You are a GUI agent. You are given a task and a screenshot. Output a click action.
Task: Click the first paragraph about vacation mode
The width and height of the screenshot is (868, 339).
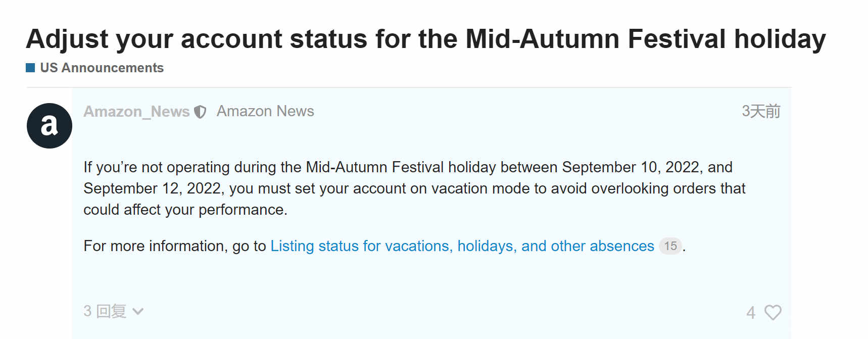(x=414, y=188)
